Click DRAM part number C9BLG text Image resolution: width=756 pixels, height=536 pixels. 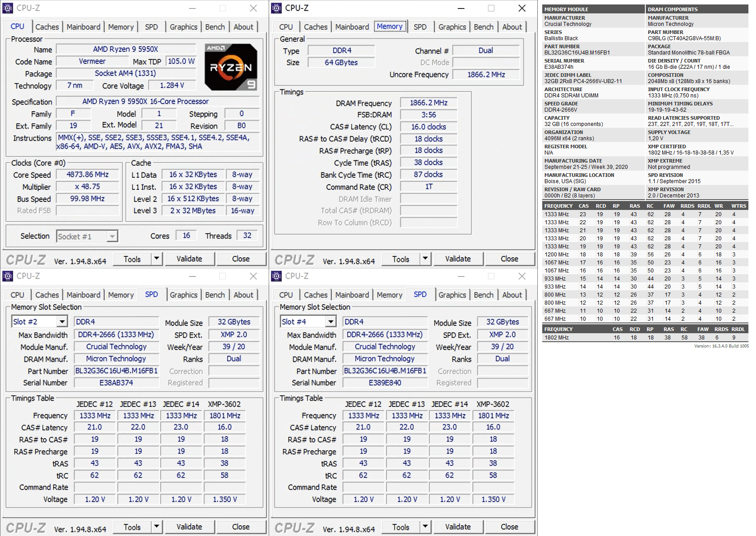[x=684, y=38]
